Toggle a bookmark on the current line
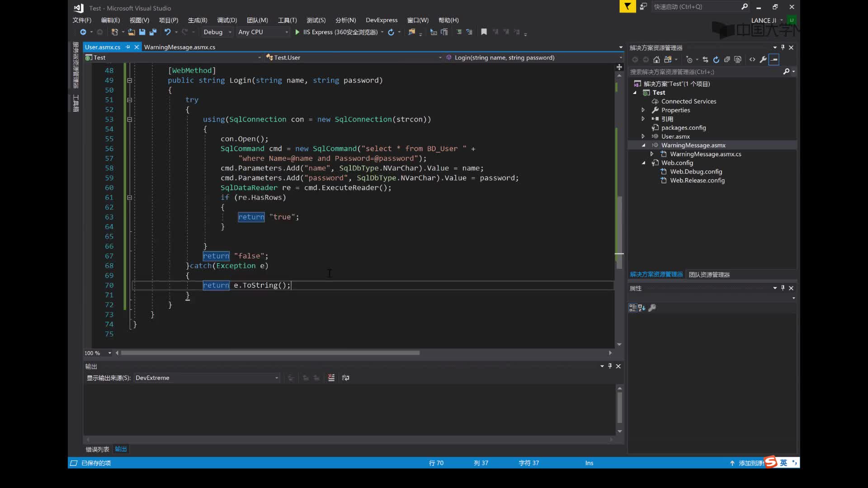 pos(484,32)
